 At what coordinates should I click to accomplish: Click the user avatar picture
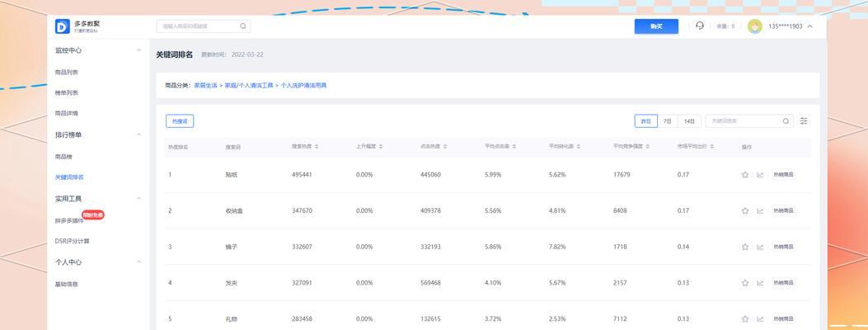coord(755,26)
